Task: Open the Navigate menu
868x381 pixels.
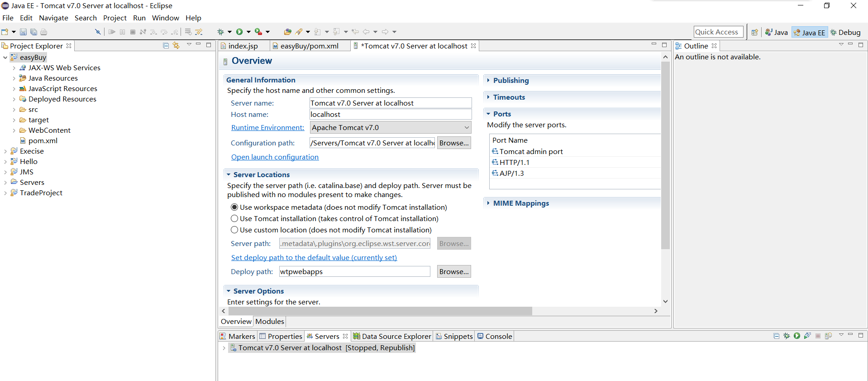Action: coord(53,18)
